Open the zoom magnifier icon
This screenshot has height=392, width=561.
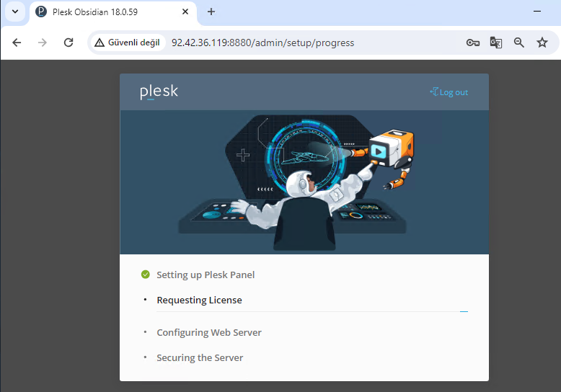(518, 43)
